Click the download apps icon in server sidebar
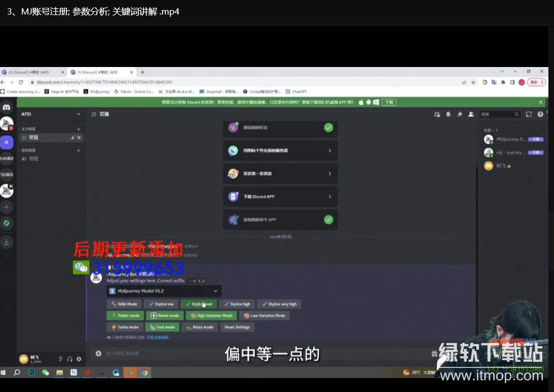554x392 pixels. click(7, 242)
